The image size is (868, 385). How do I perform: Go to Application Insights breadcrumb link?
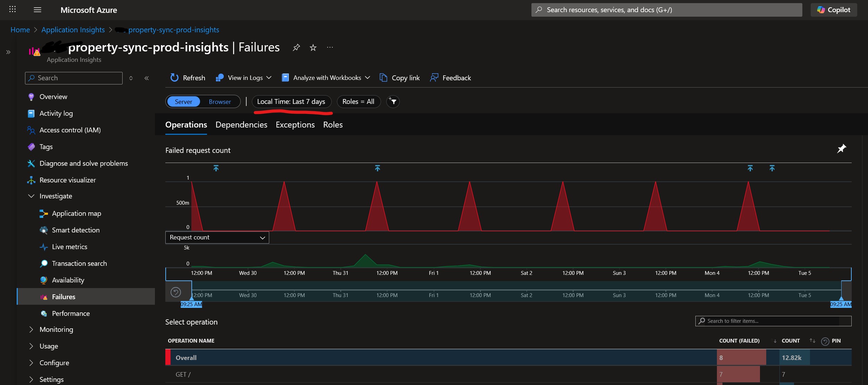[x=73, y=30]
